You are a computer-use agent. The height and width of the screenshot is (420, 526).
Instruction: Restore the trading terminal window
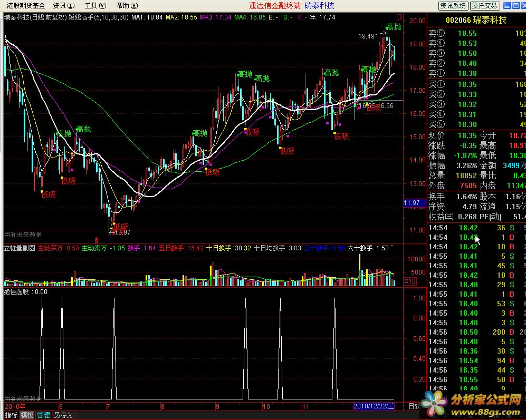[515, 5]
